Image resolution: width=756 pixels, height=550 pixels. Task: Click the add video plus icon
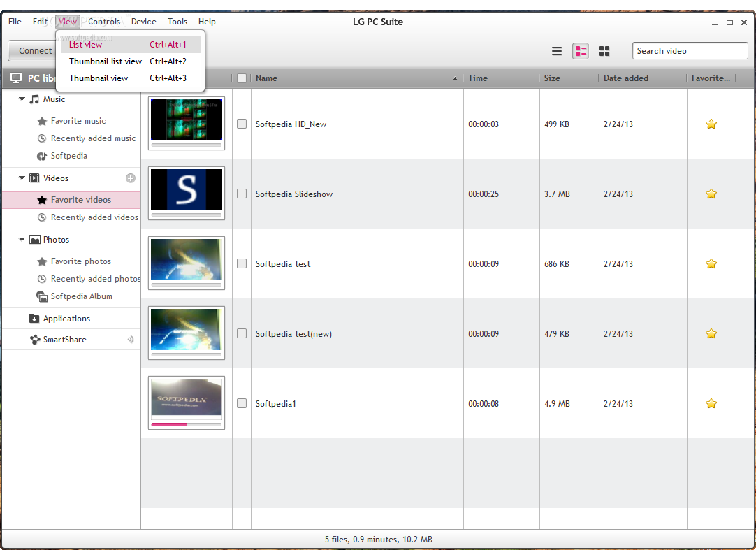tap(130, 178)
